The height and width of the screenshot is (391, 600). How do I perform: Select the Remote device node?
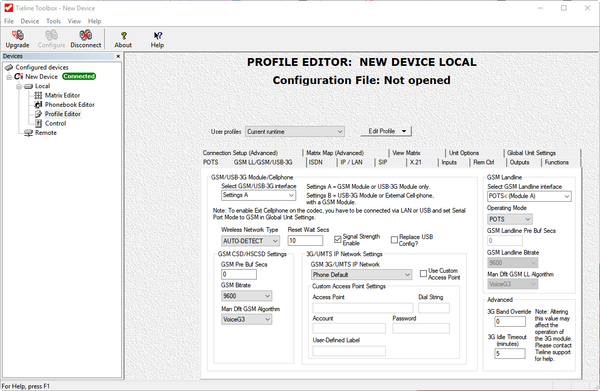tap(46, 133)
